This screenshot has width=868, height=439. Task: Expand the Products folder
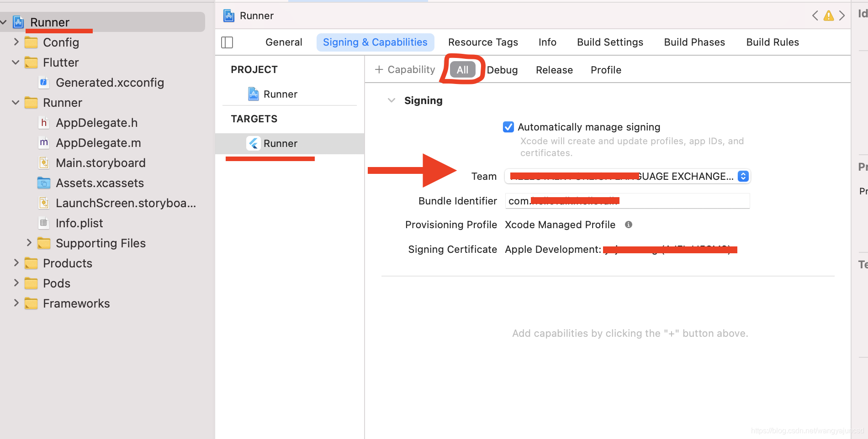[16, 263]
